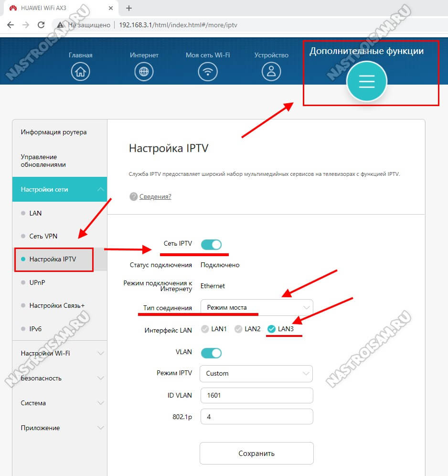
Task: Click the help question mark icon
Action: pyautogui.click(x=133, y=196)
